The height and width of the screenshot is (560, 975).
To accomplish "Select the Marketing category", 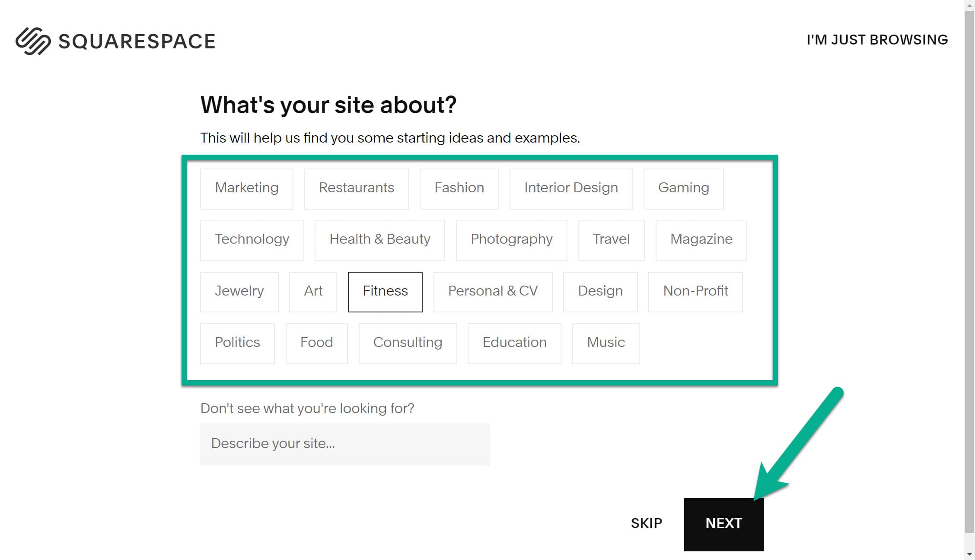I will tap(246, 188).
